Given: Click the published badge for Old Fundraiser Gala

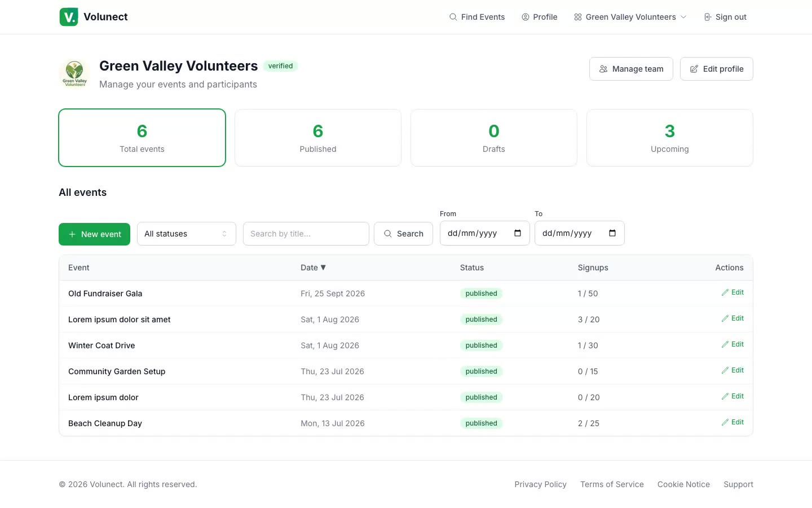Looking at the screenshot, I should point(481,294).
